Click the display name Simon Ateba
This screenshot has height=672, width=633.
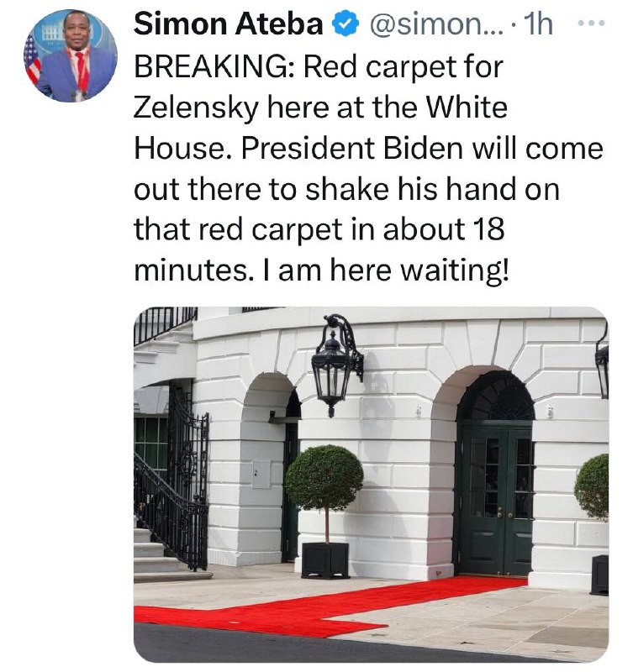tap(228, 24)
